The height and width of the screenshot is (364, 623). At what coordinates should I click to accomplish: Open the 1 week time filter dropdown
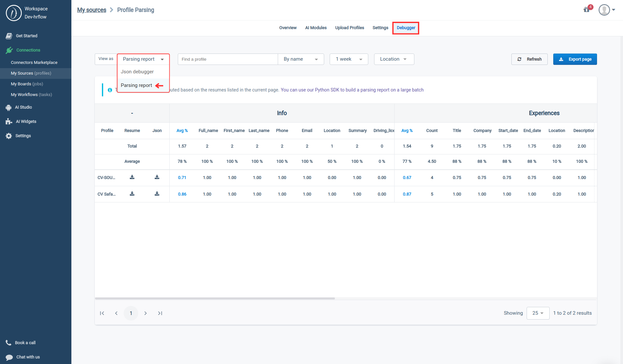click(348, 59)
